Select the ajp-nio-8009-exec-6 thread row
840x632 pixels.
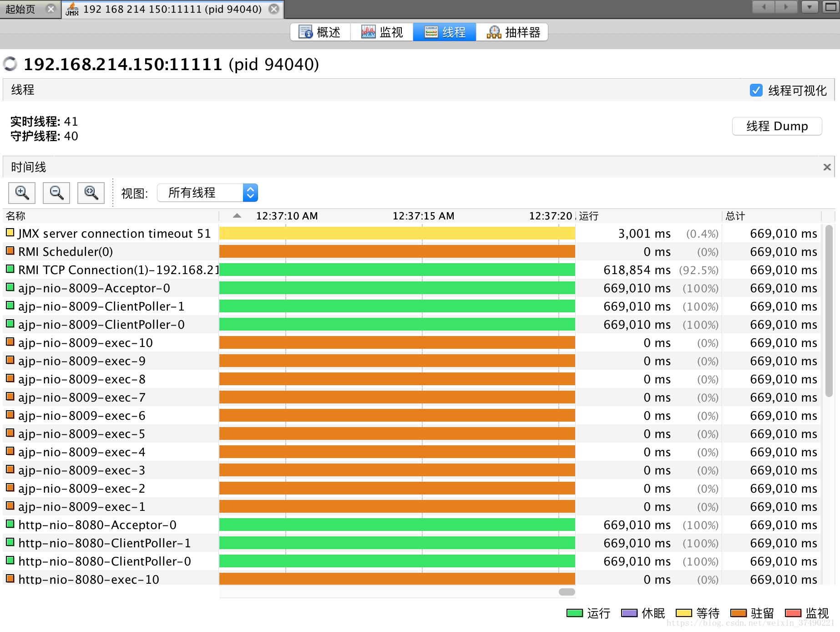pyautogui.click(x=412, y=415)
